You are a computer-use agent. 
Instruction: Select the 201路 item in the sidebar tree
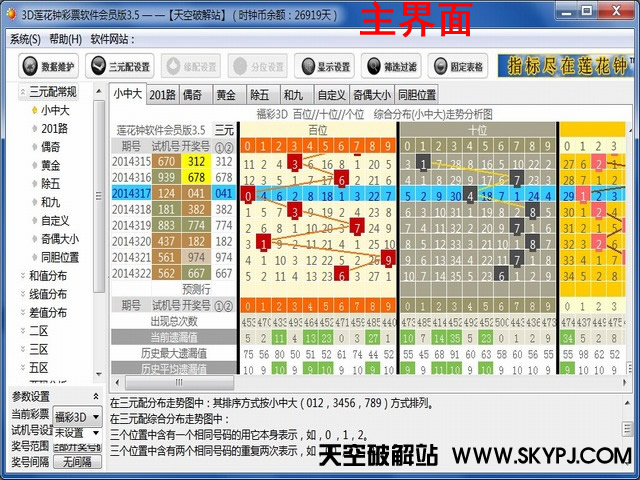coord(54,129)
